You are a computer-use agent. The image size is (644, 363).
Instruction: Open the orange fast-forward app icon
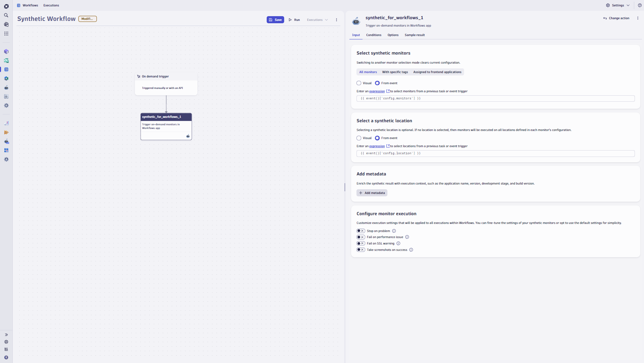click(x=6, y=133)
